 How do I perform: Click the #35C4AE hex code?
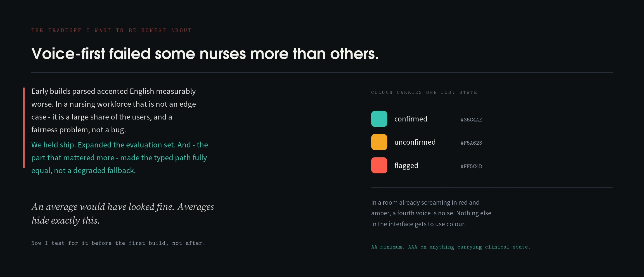(x=471, y=120)
